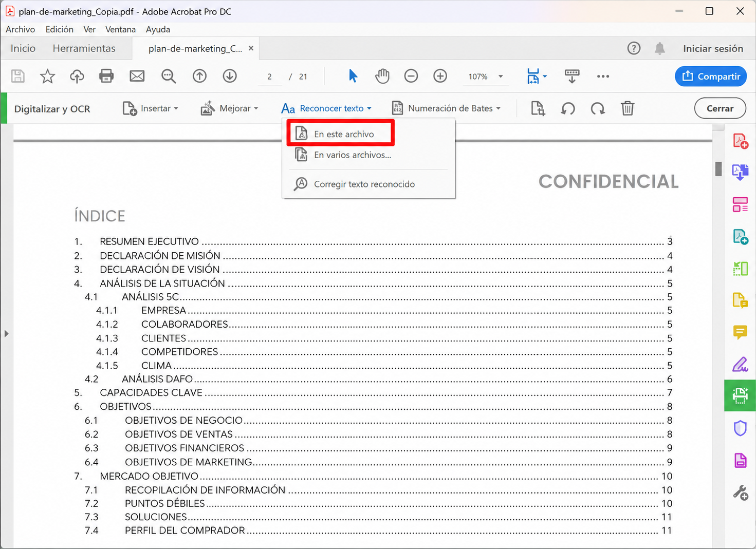The height and width of the screenshot is (549, 756).
Task: Open Export PDF tool in right sidebar
Action: 740,172
